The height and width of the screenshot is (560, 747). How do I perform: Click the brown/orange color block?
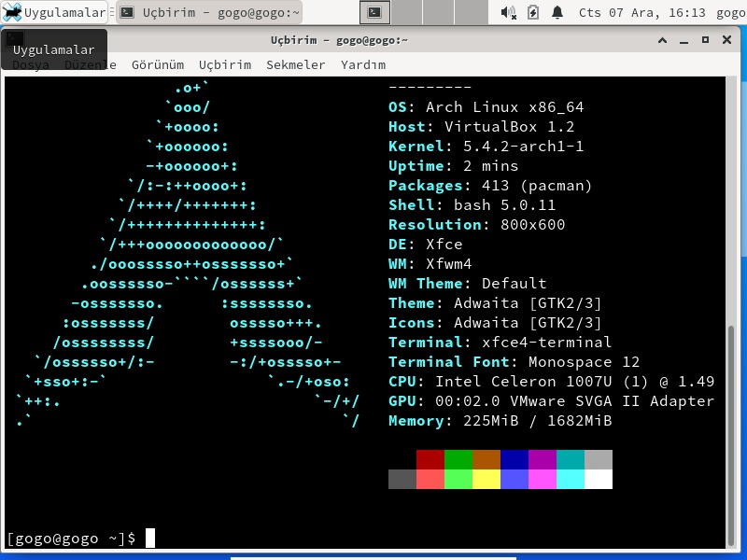[x=486, y=459]
